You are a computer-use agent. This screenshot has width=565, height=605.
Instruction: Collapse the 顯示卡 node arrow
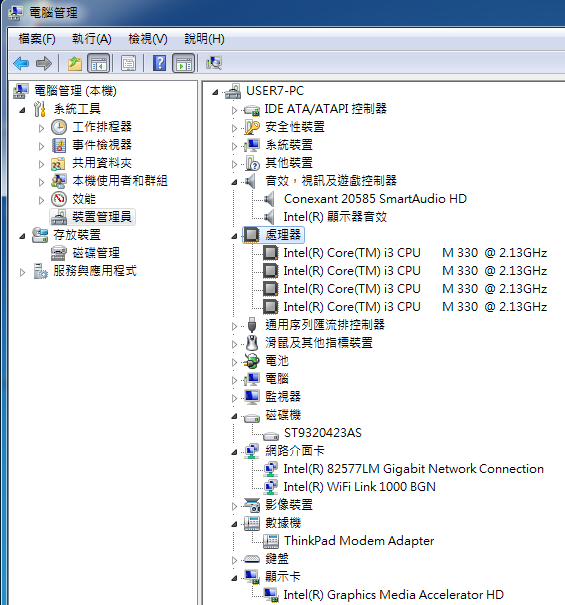(234, 578)
